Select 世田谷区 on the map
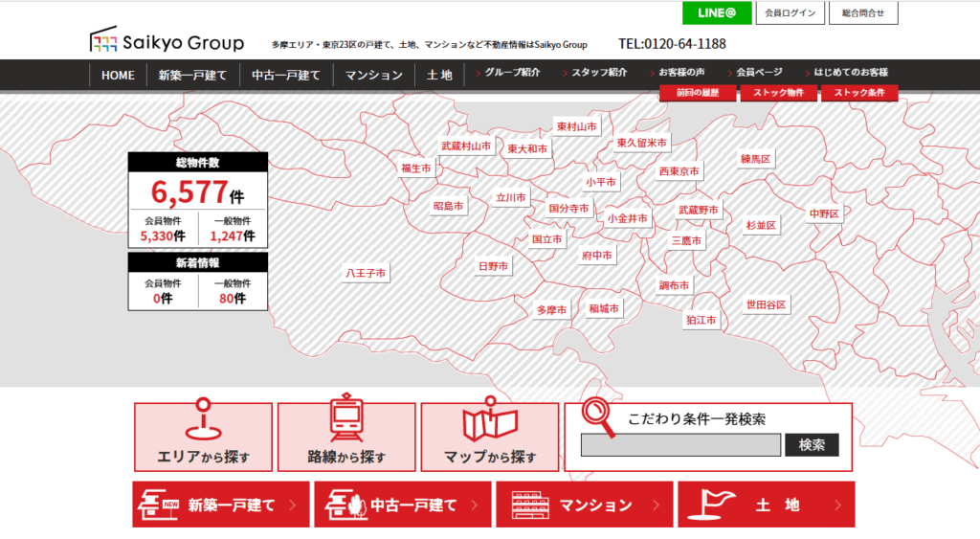Screen dimensions: 980x539 click(x=766, y=305)
